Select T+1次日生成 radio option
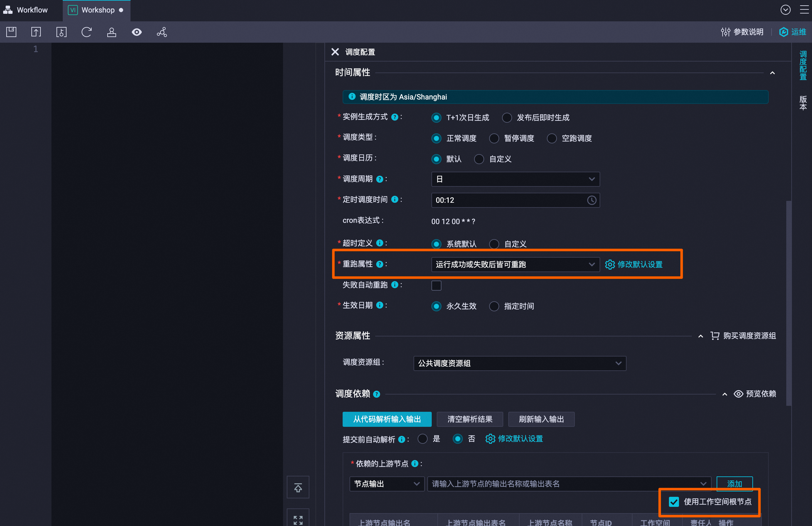 point(436,118)
